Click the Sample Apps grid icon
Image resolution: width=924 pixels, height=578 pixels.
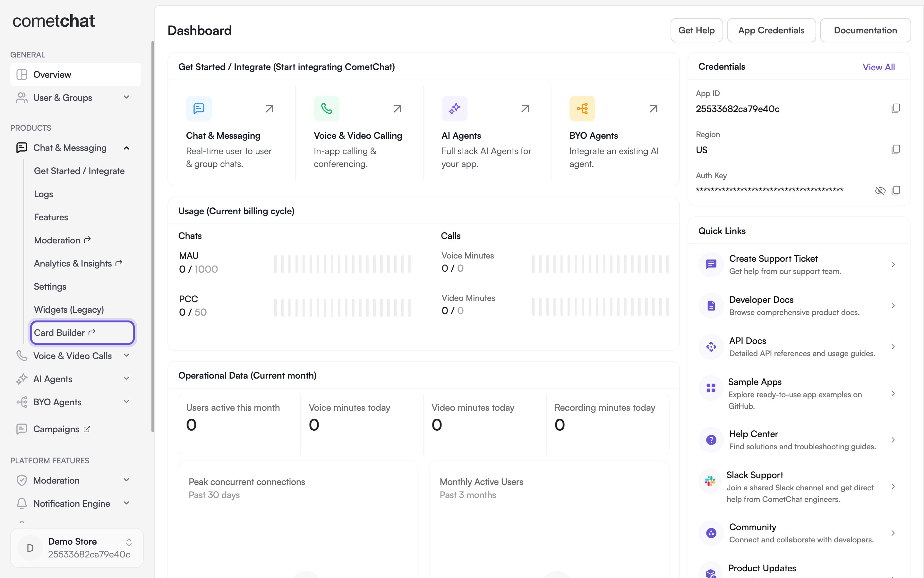[x=711, y=388]
